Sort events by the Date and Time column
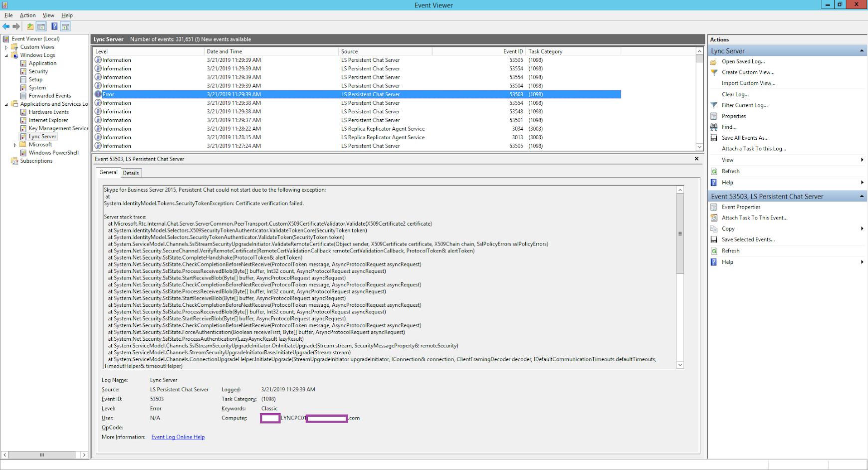868x470 pixels. [x=271, y=51]
